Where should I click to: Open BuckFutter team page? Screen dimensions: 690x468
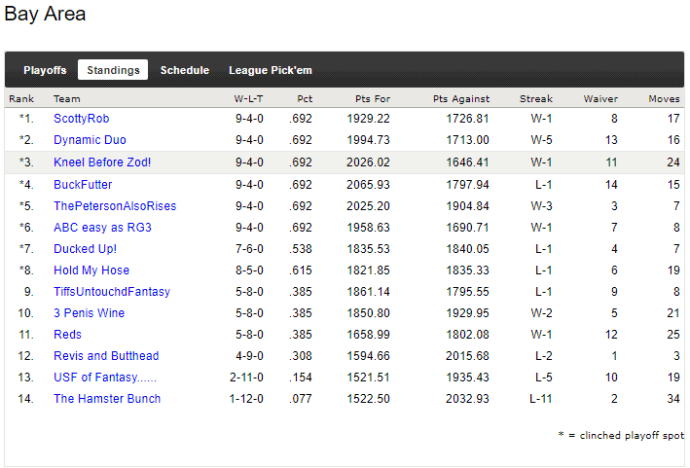[x=83, y=185]
